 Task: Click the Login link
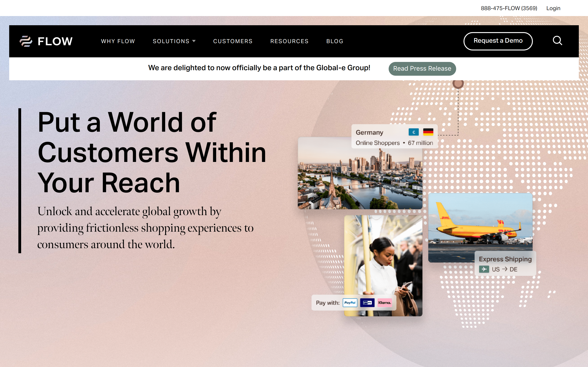(x=553, y=8)
